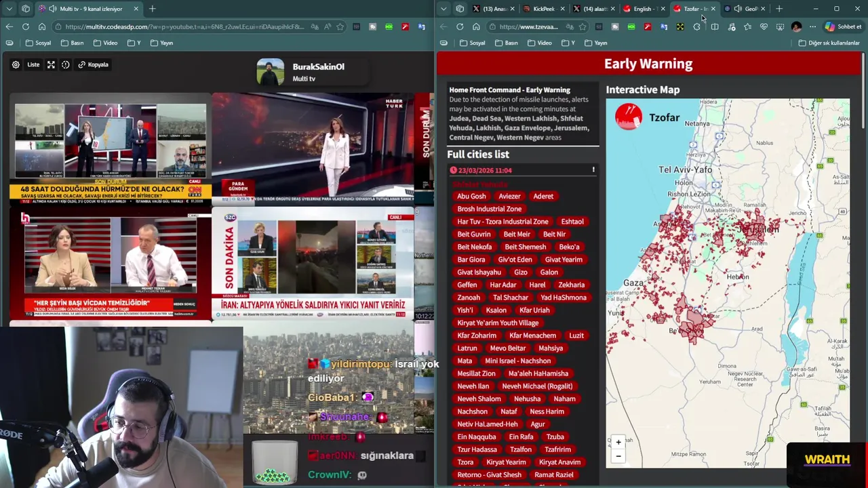The height and width of the screenshot is (488, 868).
Task: Open home page in the left browser
Action: click(x=42, y=26)
